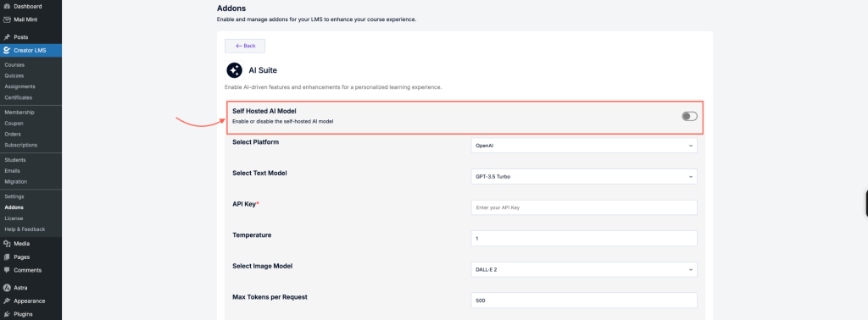The width and height of the screenshot is (868, 320).
Task: Open the Select Image Model dropdown
Action: pos(583,270)
